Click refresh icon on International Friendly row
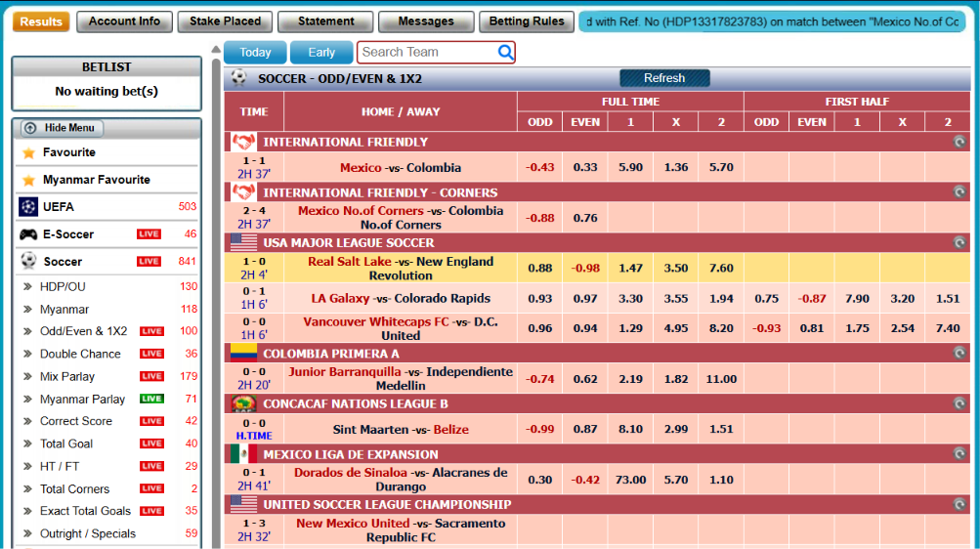Viewport: 980px width, 549px height. pos(959,142)
